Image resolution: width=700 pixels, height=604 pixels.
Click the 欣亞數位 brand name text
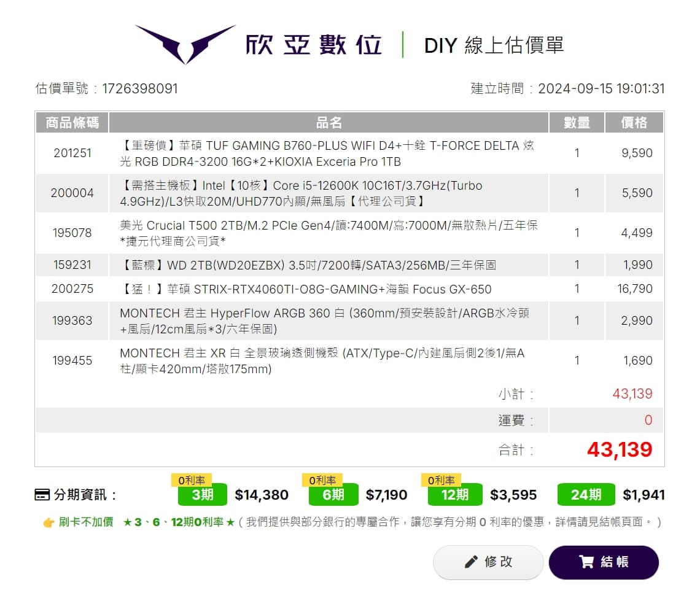(313, 45)
